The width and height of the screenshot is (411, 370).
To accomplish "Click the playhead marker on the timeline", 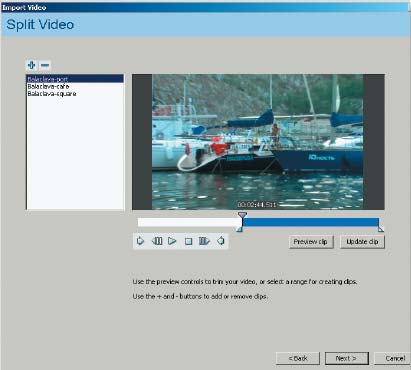I will [x=242, y=215].
